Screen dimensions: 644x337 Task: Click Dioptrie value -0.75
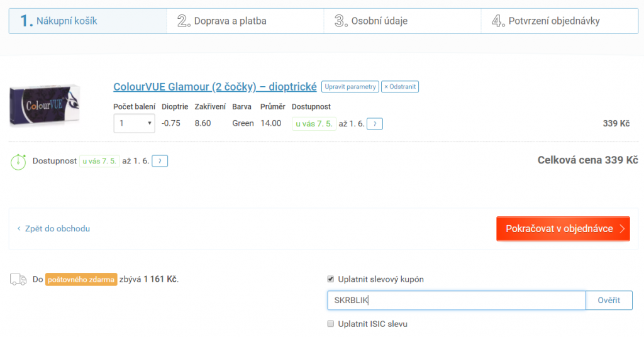[x=171, y=123]
